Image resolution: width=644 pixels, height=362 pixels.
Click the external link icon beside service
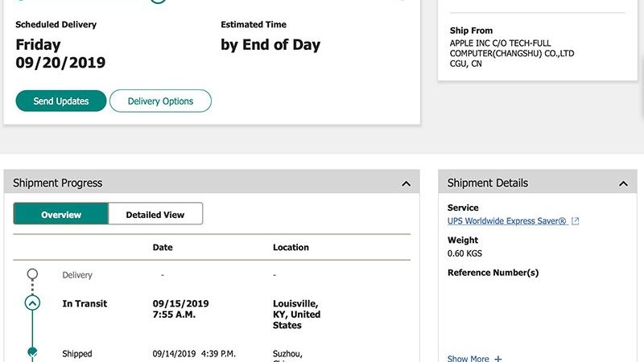coord(575,221)
